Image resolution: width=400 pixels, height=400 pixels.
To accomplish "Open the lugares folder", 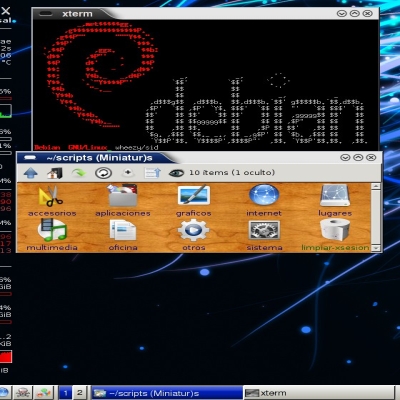I will [335, 201].
